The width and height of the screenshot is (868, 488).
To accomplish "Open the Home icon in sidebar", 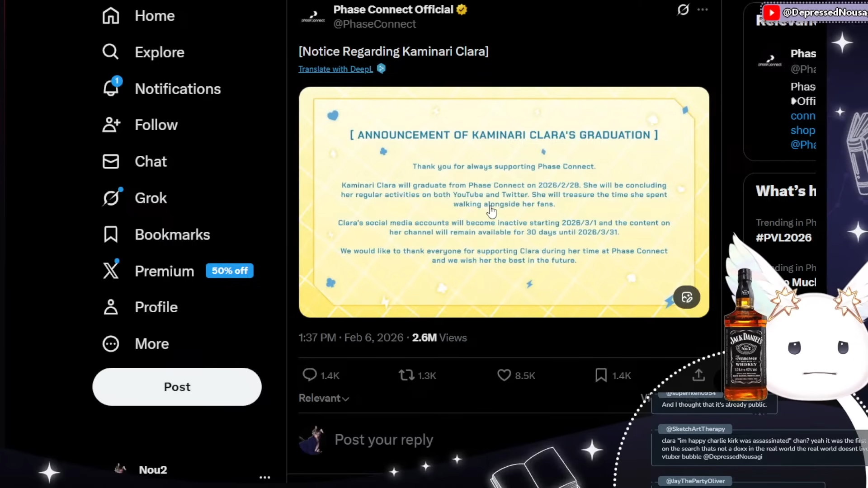I will pos(111,16).
